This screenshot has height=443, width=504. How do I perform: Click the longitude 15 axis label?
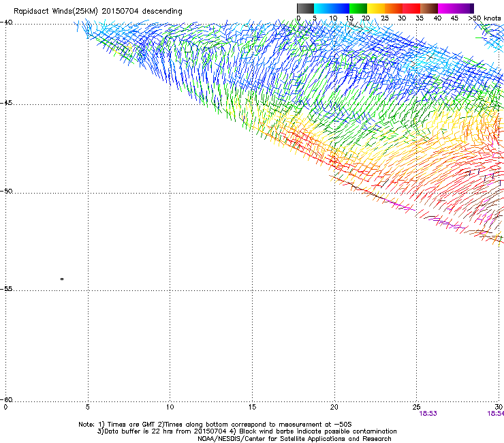pos(252,408)
